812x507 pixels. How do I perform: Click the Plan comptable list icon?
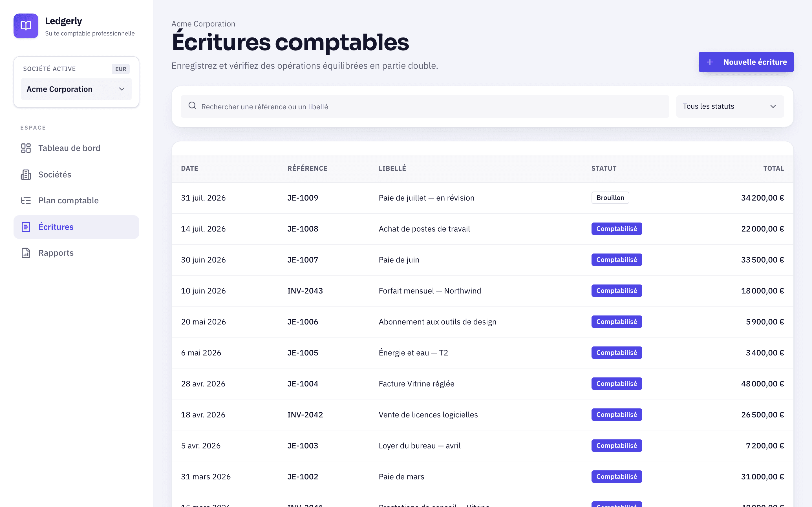(x=26, y=201)
